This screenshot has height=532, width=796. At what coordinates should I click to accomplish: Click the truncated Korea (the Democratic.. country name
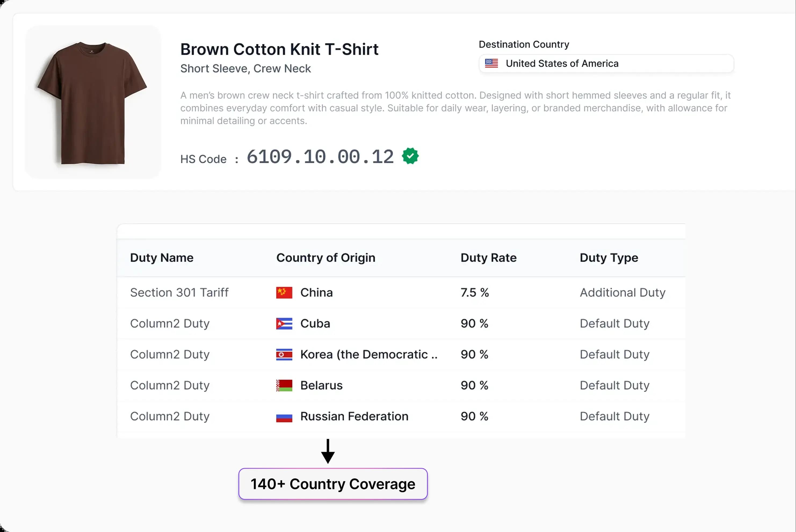point(369,355)
